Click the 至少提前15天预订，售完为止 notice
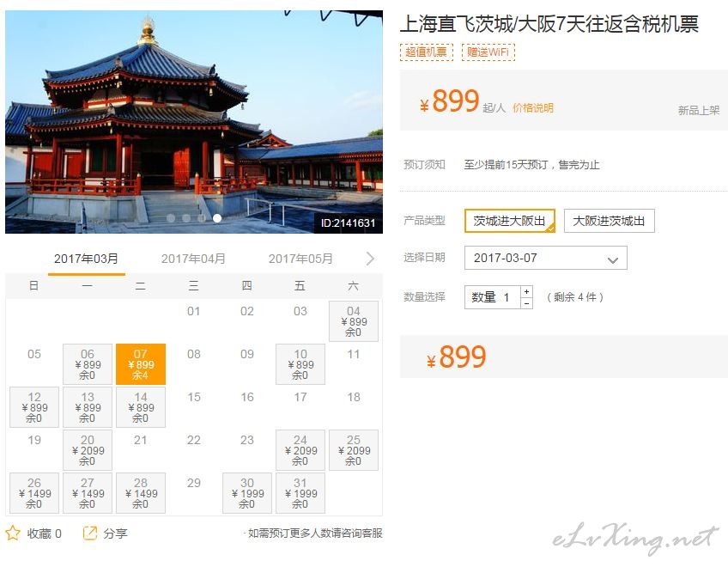The width and height of the screenshot is (728, 567). click(531, 165)
